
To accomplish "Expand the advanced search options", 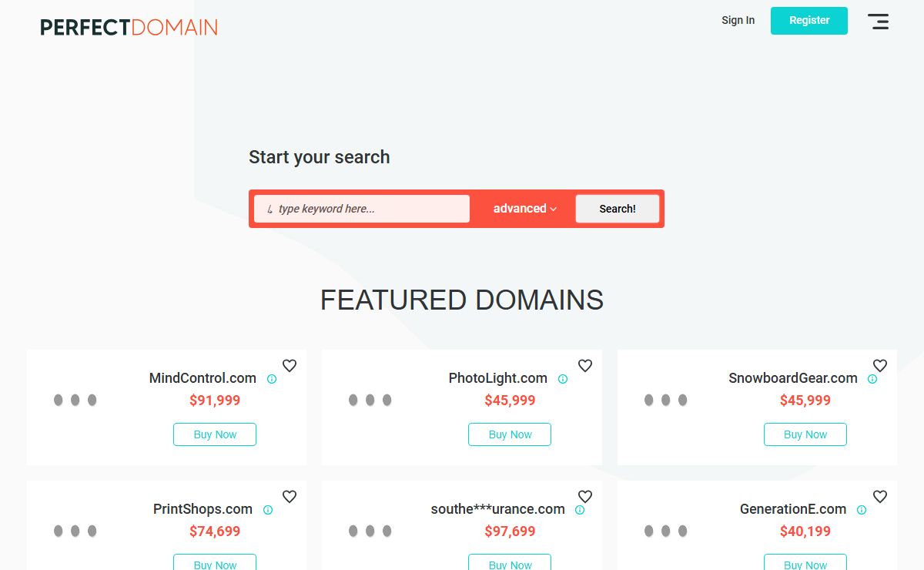I will (x=524, y=209).
